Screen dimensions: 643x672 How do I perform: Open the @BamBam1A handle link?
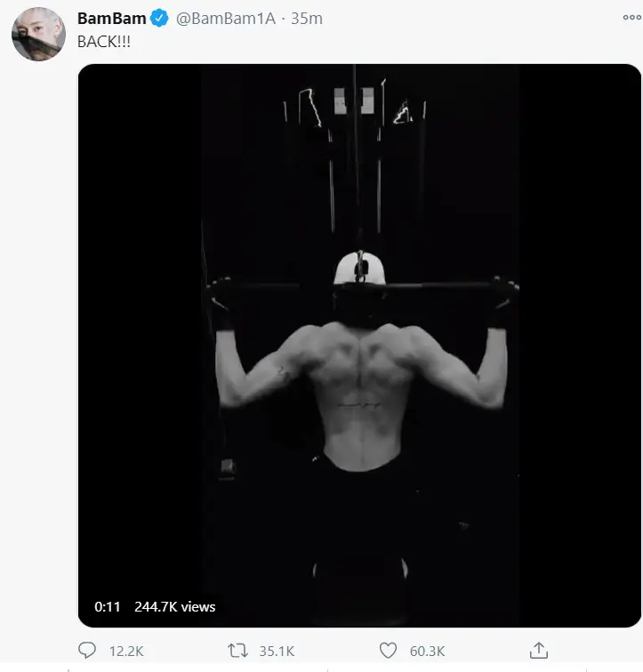226,19
